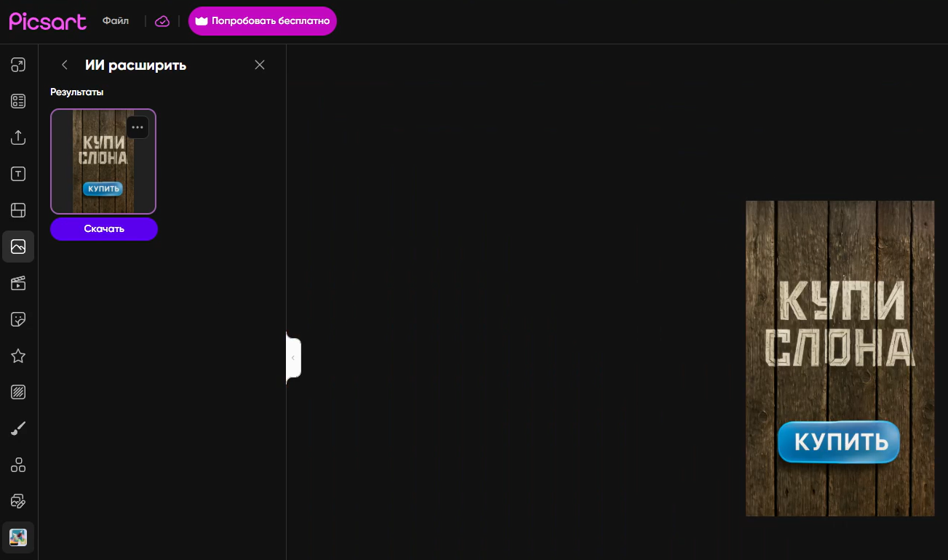This screenshot has height=560, width=948.
Task: Select the brush draw tool
Action: (x=18, y=428)
